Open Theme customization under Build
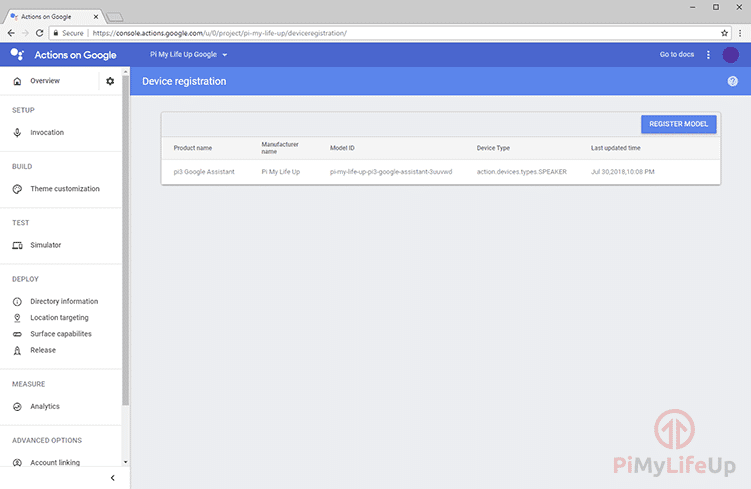 65,189
